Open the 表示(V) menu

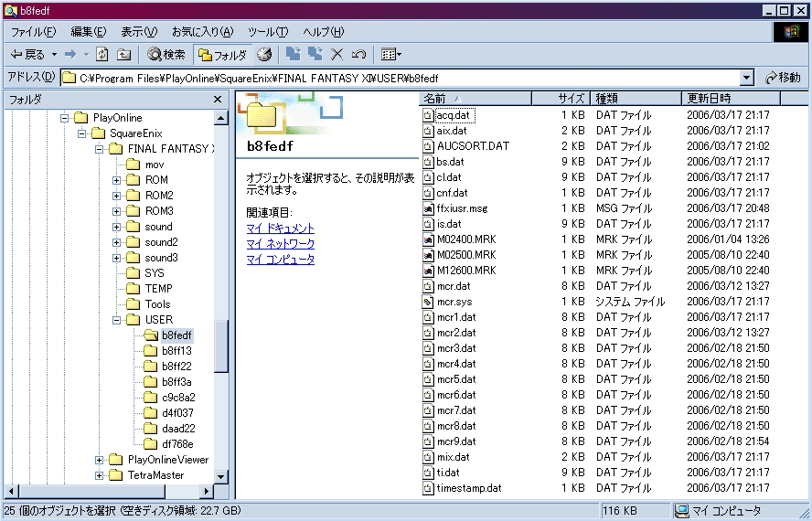point(139,32)
